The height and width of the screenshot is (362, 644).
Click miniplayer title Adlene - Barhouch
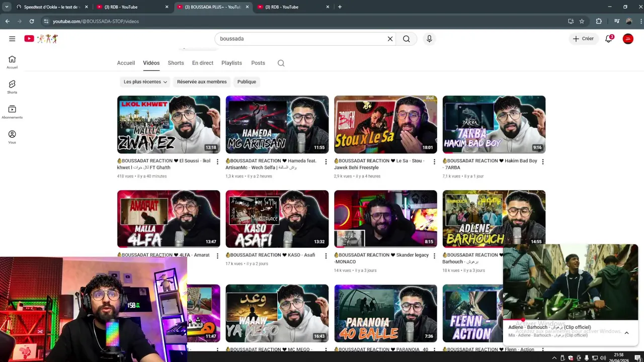[549, 327]
